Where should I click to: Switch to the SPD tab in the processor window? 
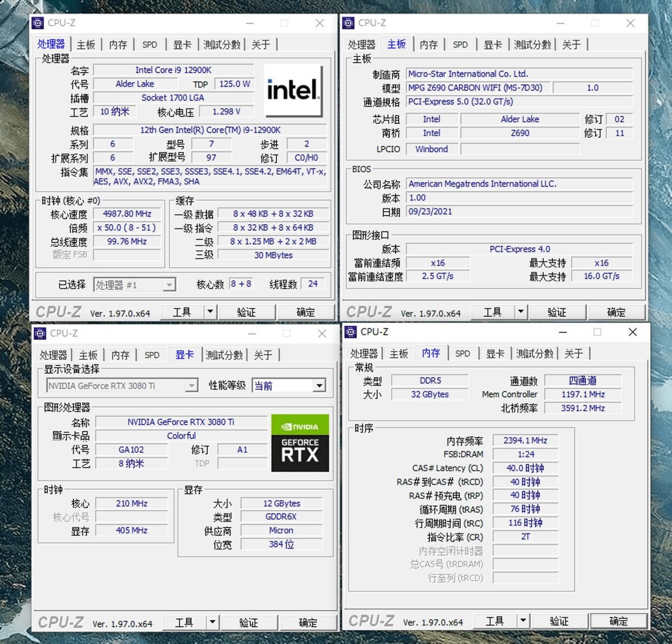coord(150,45)
